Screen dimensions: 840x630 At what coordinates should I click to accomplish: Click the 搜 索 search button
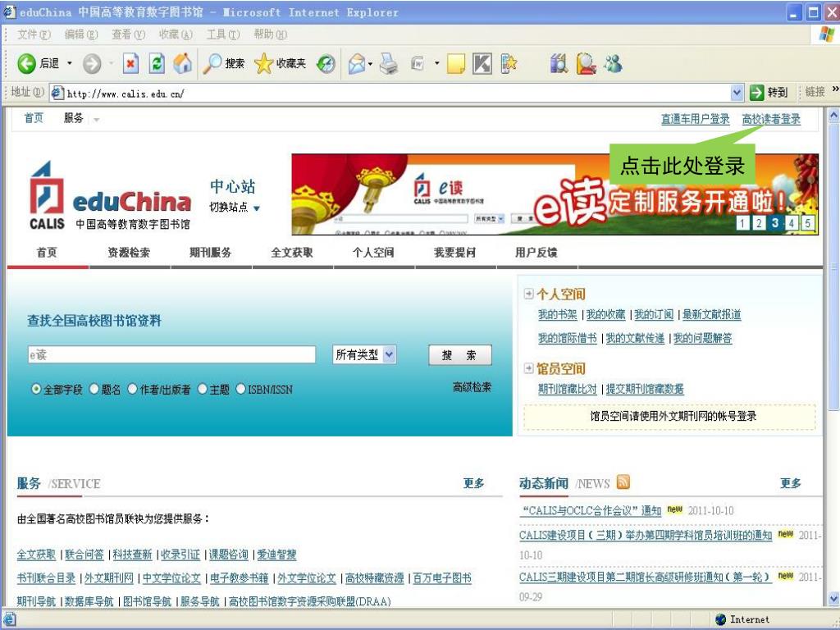coord(459,354)
